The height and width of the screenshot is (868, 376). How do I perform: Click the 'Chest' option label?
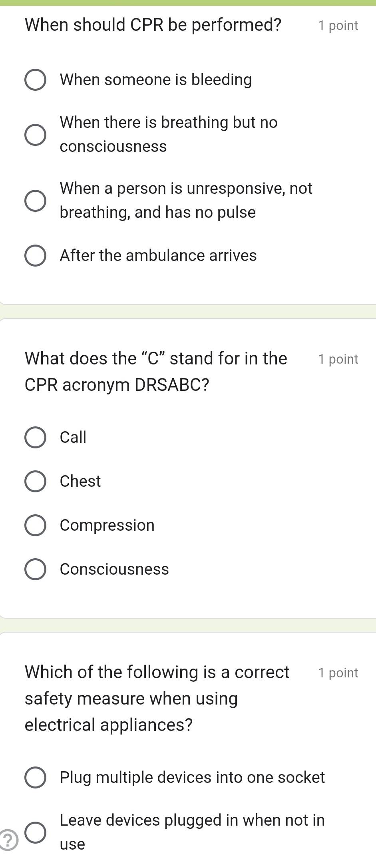(x=80, y=482)
